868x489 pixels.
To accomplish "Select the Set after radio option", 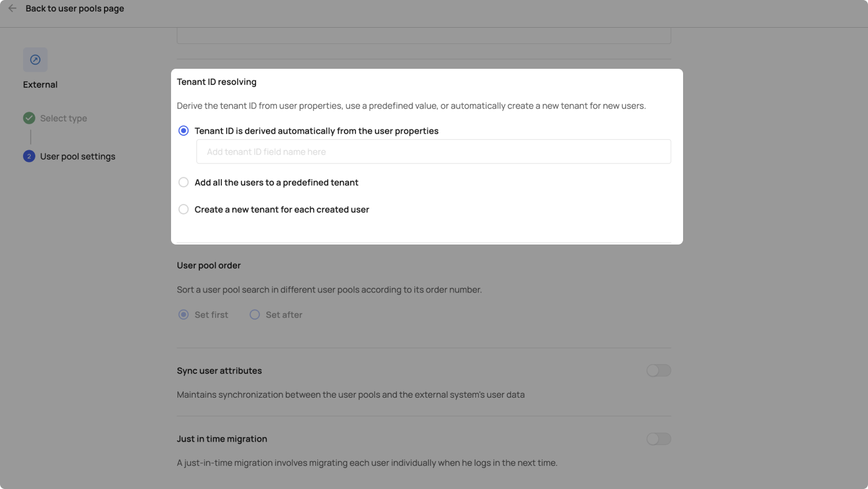I will [255, 315].
